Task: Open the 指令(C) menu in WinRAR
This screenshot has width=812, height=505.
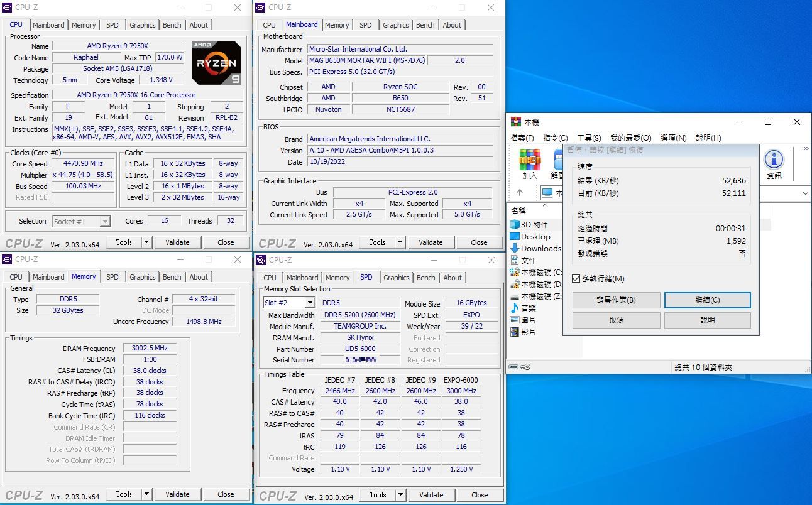Action: 556,138
